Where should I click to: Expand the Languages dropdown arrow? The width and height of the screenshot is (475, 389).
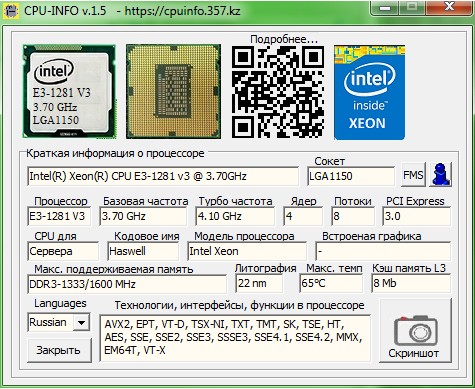[81, 322]
